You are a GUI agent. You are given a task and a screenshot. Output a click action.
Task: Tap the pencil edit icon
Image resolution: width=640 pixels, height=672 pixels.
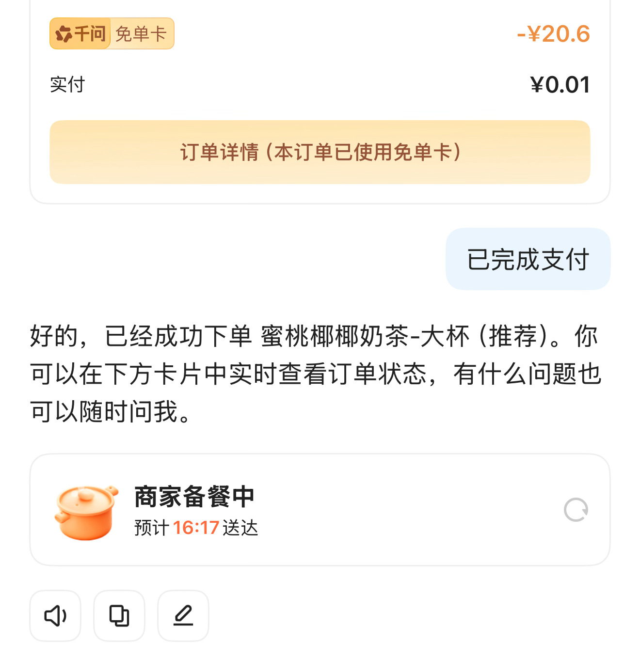tap(183, 616)
